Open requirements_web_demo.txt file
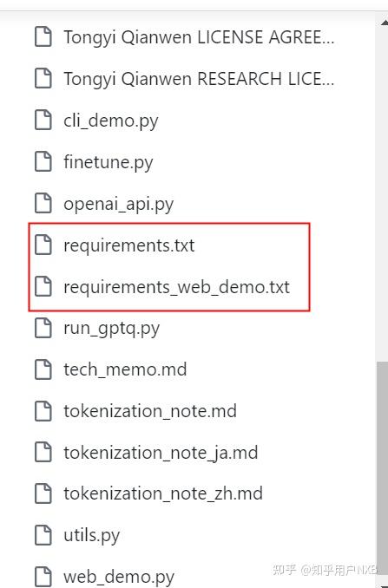 click(x=176, y=287)
